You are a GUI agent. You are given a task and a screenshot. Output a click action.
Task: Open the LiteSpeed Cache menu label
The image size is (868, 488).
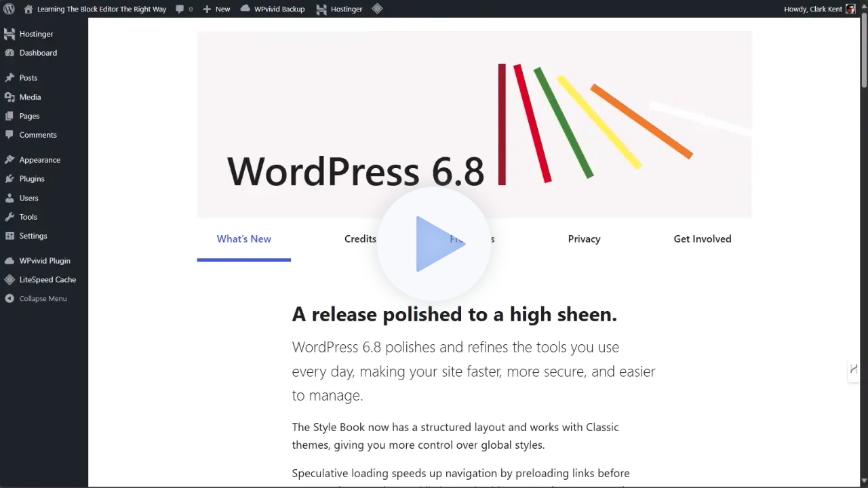click(47, 280)
